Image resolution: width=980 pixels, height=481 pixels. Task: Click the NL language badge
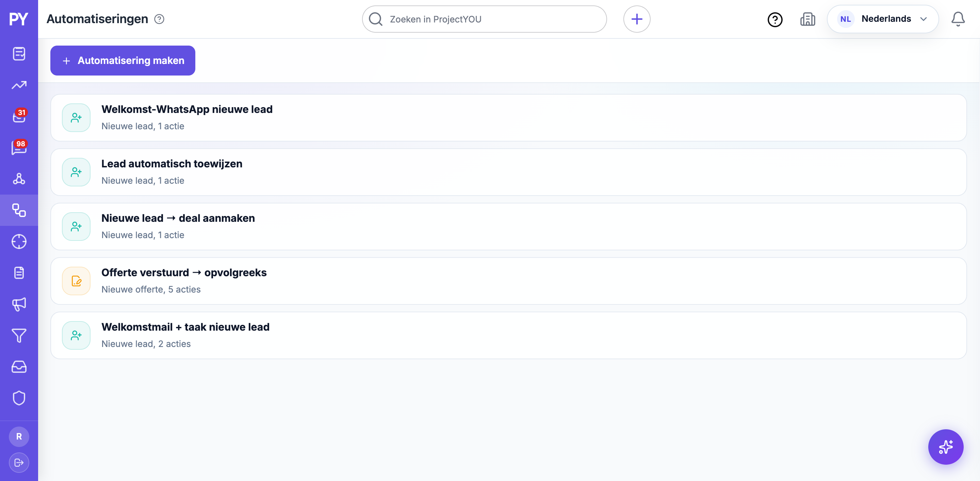coord(845,19)
